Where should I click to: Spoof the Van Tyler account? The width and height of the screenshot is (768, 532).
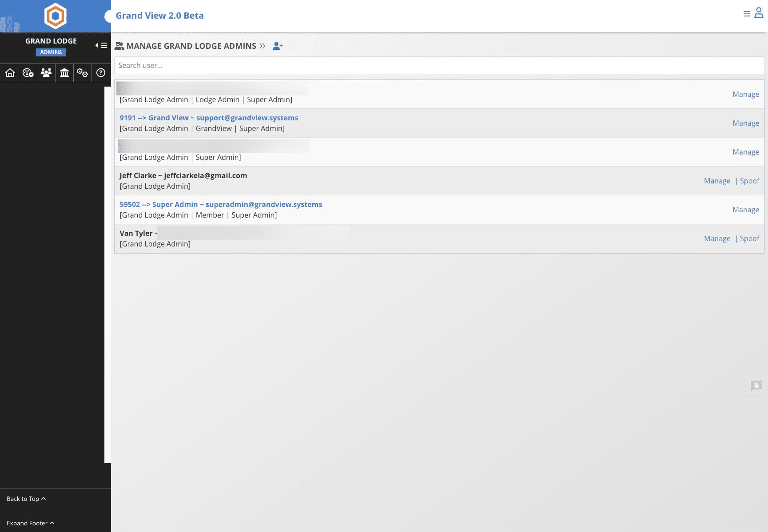pyautogui.click(x=749, y=238)
